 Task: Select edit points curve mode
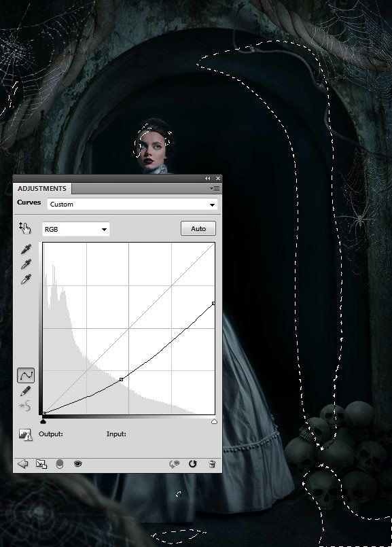pyautogui.click(x=26, y=375)
